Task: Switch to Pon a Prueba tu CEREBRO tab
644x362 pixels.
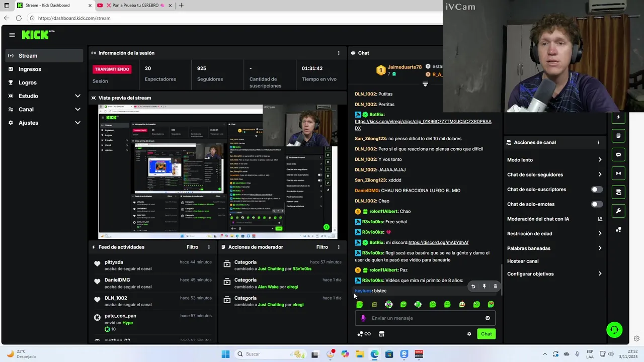Action: coord(133,6)
